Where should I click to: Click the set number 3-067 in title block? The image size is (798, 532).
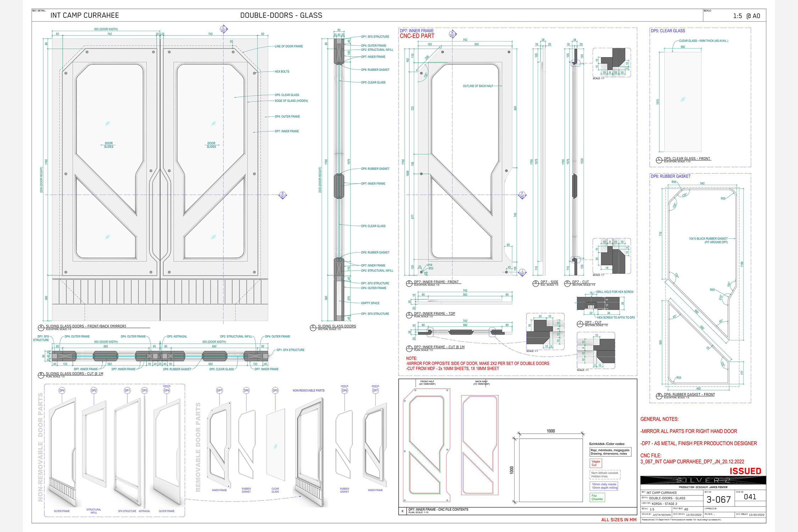[719, 500]
